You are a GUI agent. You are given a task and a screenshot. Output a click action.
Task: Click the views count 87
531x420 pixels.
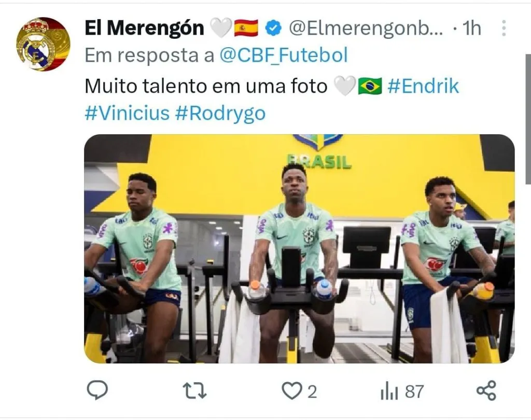point(414,391)
